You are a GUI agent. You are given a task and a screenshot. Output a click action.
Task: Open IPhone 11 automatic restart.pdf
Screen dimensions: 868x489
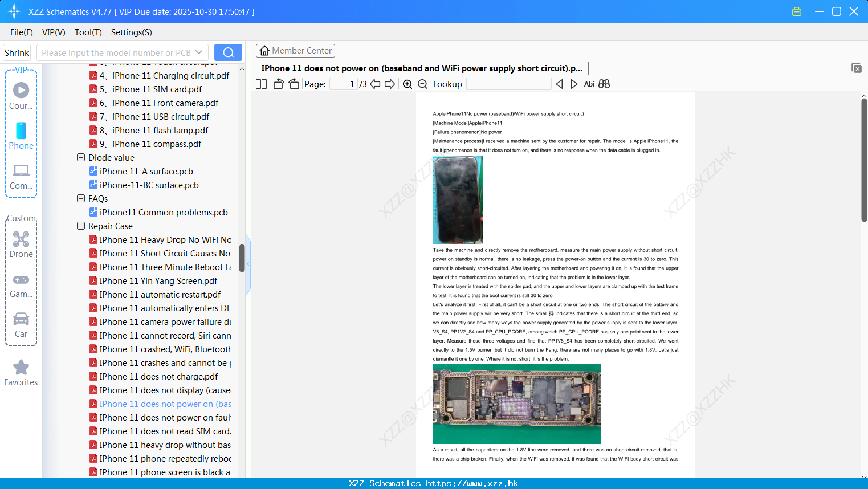[x=155, y=294]
